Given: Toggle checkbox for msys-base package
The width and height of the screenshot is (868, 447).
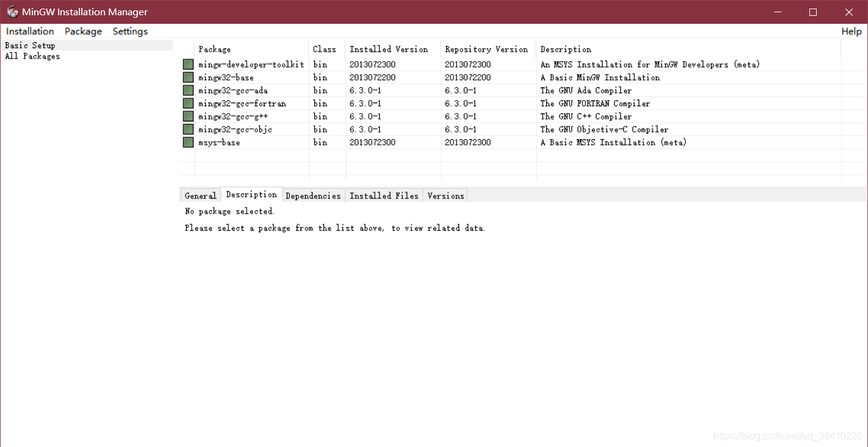Looking at the screenshot, I should [x=188, y=142].
